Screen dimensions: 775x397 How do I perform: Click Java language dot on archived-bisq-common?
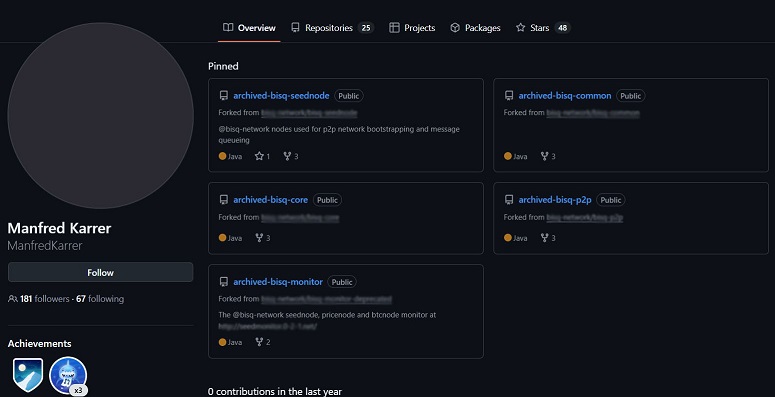tap(508, 156)
